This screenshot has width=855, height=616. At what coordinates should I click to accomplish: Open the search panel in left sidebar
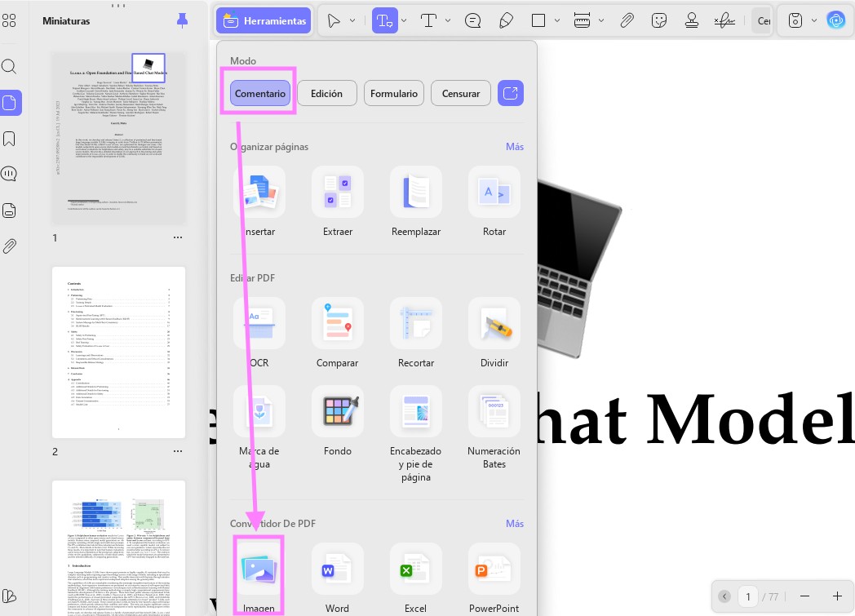9,67
